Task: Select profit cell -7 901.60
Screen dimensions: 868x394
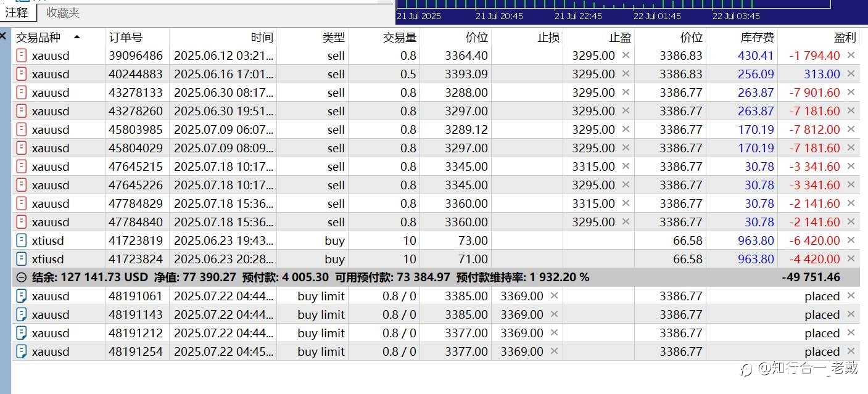Action: click(814, 92)
